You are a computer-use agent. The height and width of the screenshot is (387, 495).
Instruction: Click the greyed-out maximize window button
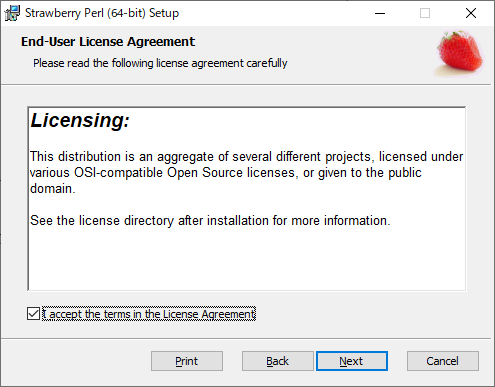click(425, 13)
